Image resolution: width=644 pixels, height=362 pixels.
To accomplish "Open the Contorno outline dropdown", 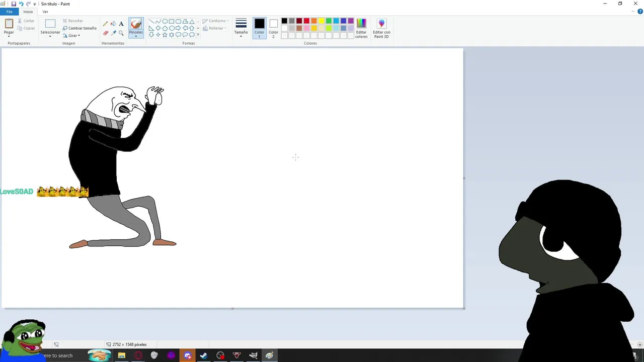I will point(215,21).
